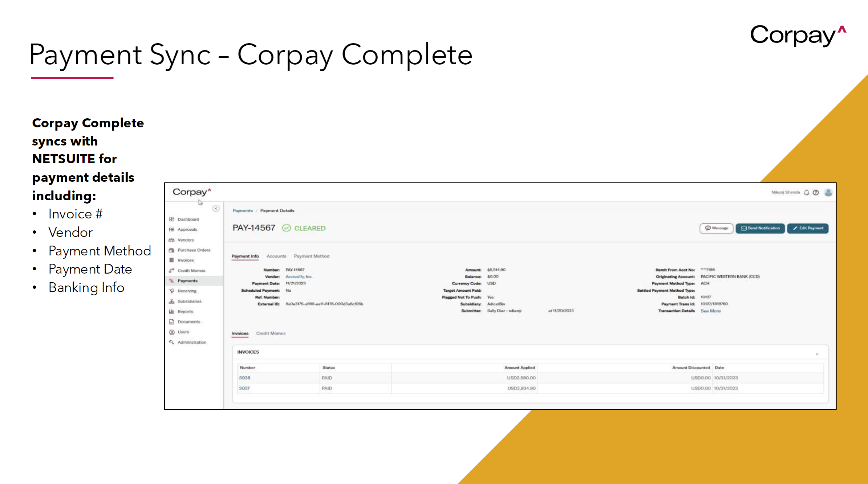
Task: Click the Payment Info tab
Action: click(245, 256)
